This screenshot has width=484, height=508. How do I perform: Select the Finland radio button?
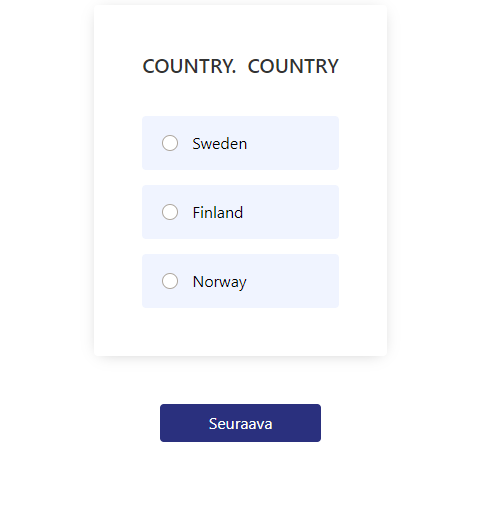170,212
